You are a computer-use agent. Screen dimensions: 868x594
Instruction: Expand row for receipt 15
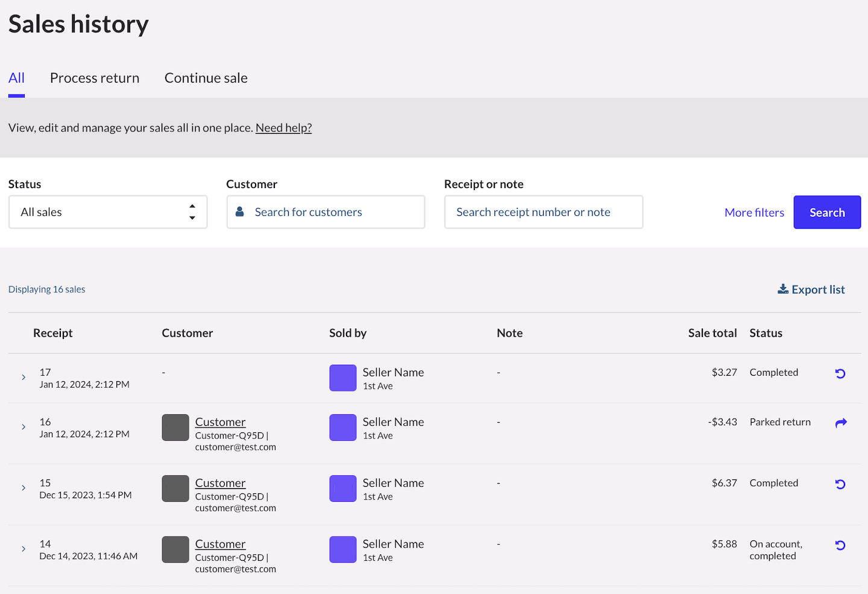[24, 488]
